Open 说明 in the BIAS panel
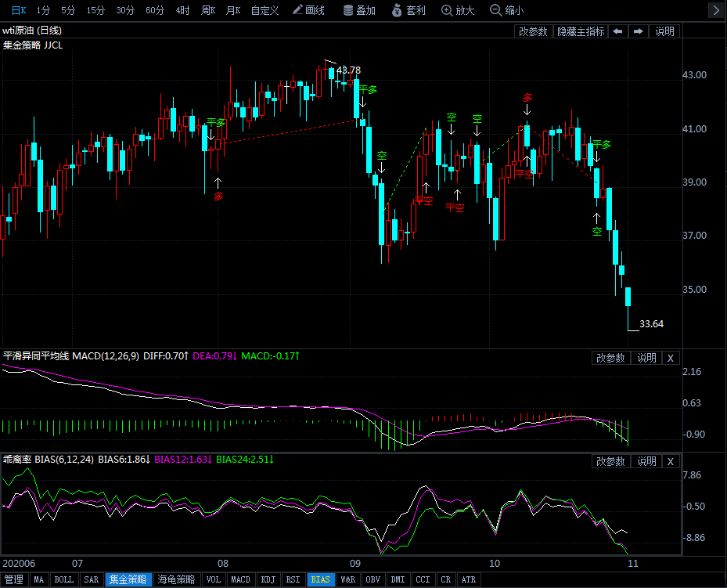The height and width of the screenshot is (588, 727). pos(646,461)
